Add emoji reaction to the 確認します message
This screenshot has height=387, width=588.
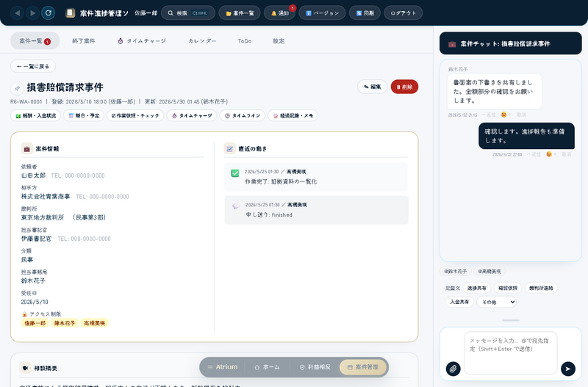coord(551,154)
